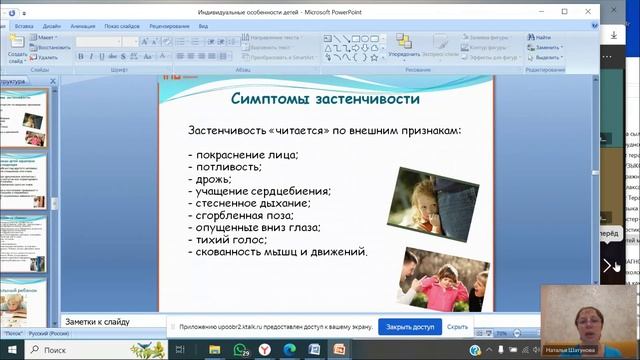Image resolution: width=640 pixels, height=360 pixels.
Task: Click the taskbar Поиск search box
Action: (96, 350)
